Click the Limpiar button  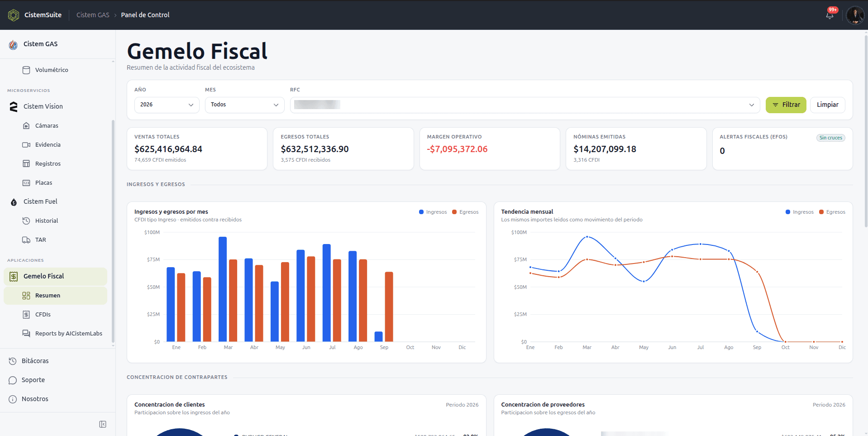click(x=828, y=105)
